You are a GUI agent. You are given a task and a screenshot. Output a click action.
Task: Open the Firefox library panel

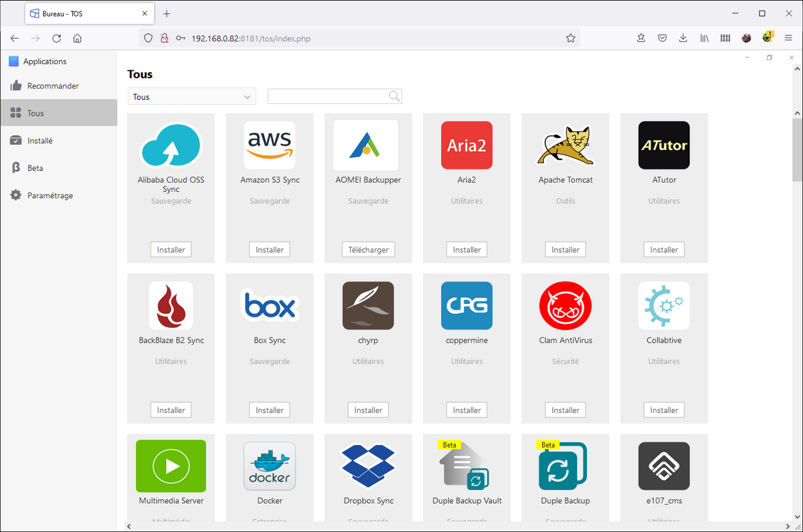pos(704,38)
